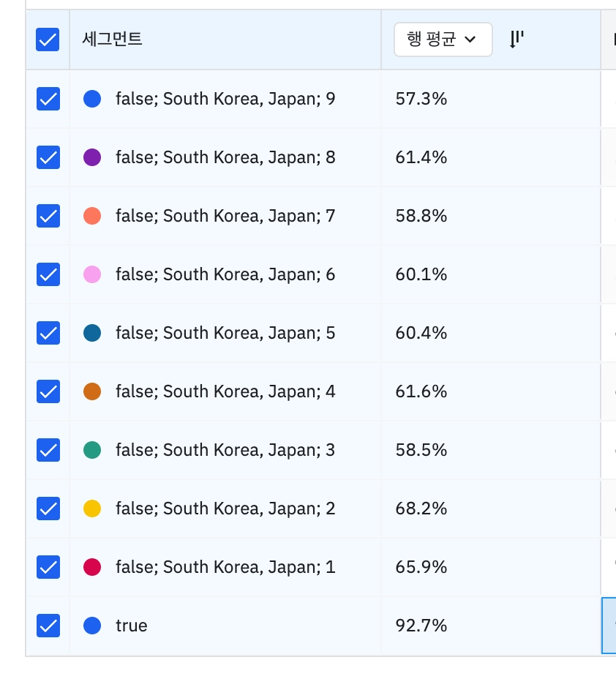Image resolution: width=616 pixels, height=679 pixels.
Task: Click the 61.6% average cell
Action: 491,391
